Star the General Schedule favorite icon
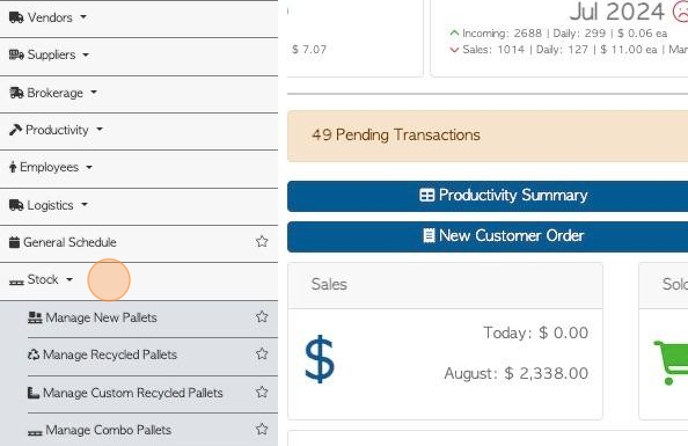Screen dimensions: 688x446 262,242
